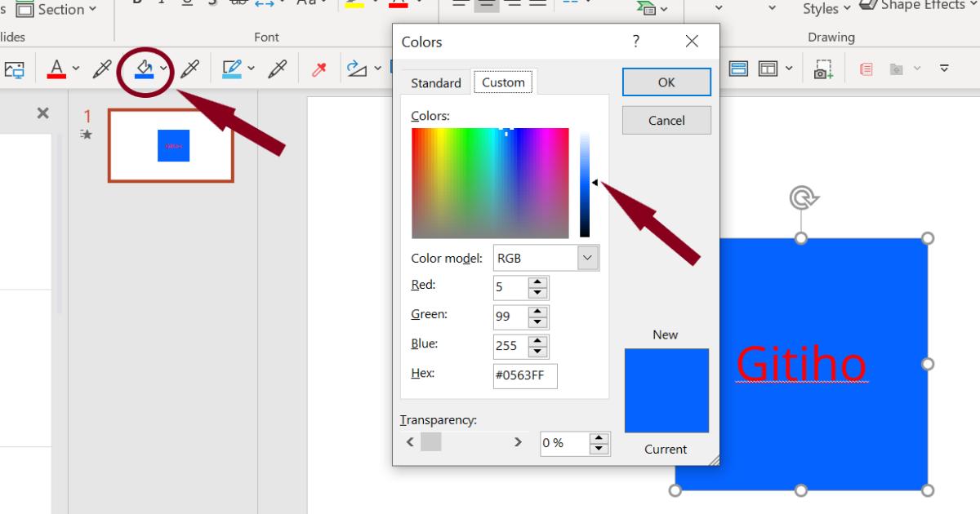Click the Gitiho text in the blue shape
The image size is (980, 514).
pyautogui.click(x=801, y=365)
